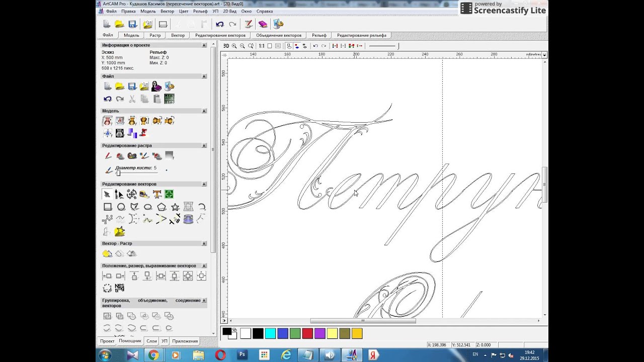Open the Приложения tab

pos(185,341)
